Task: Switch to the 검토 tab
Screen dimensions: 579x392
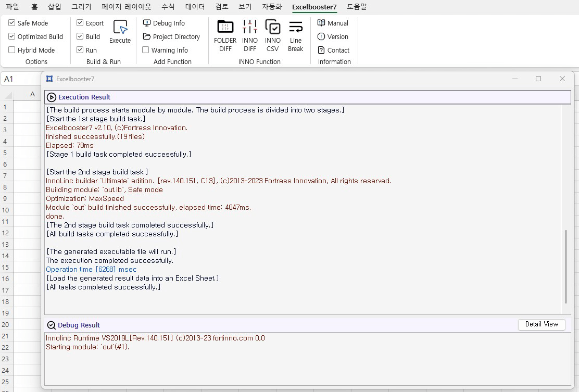Action: tap(222, 7)
